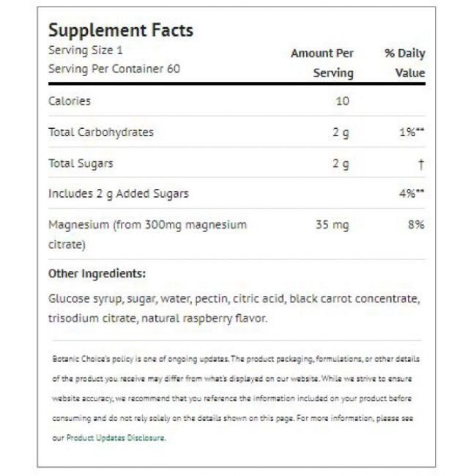Click the 1%** daily value for carbohydrates
This screenshot has height=476, width=476.
412,132
